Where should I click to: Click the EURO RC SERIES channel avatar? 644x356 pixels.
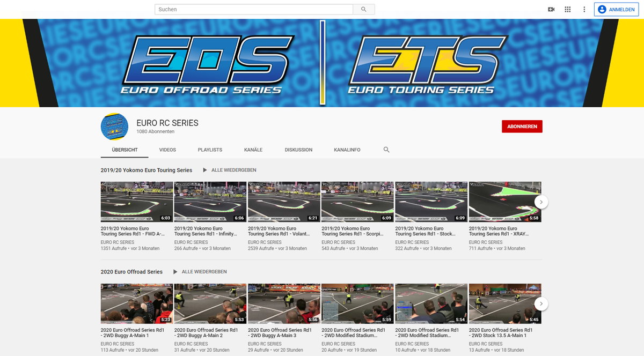[114, 127]
